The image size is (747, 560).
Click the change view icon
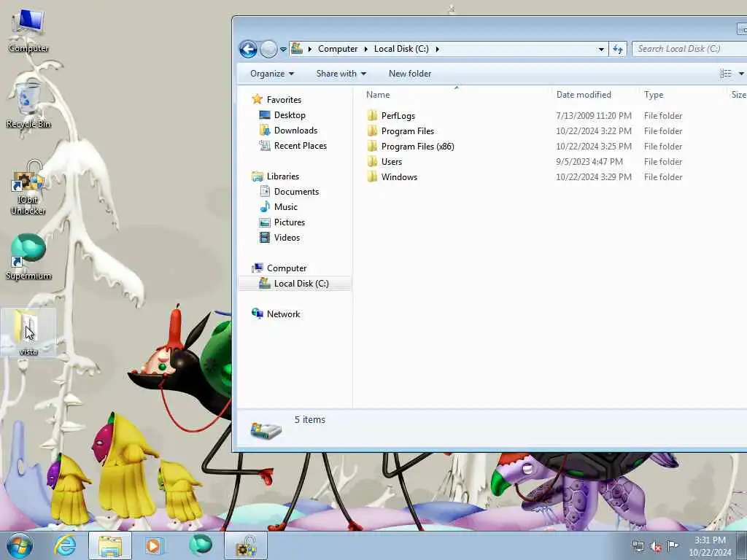[725, 74]
